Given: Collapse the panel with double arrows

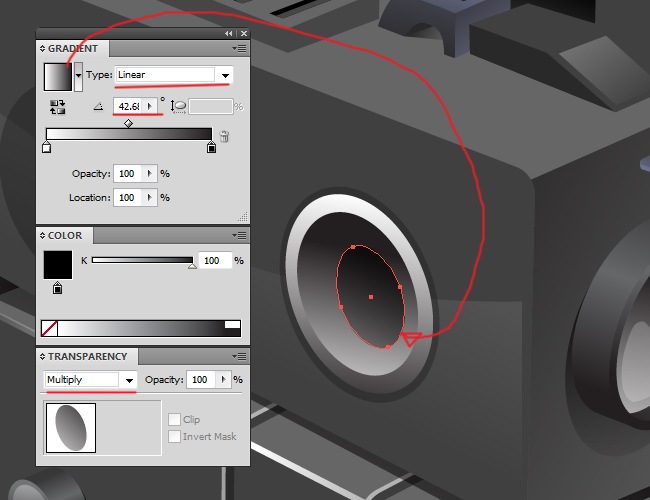Looking at the screenshot, I should pyautogui.click(x=229, y=34).
